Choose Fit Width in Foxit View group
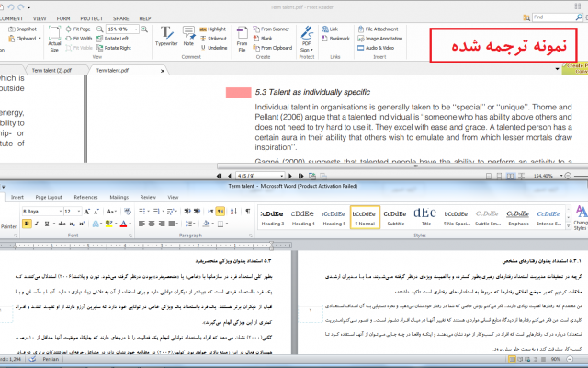The height and width of the screenshot is (368, 588). tap(79, 39)
